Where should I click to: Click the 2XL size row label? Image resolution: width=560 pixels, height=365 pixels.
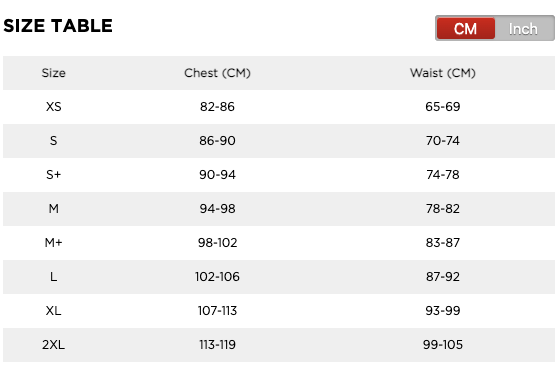pos(54,345)
